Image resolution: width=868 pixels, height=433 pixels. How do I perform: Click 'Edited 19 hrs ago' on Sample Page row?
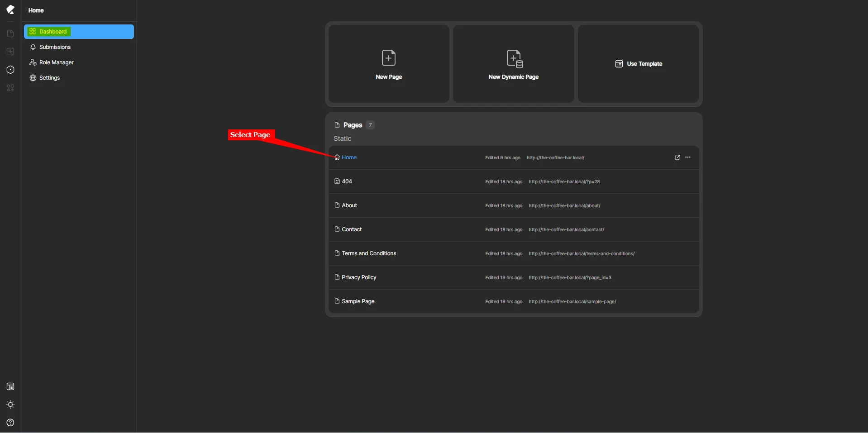[504, 302]
